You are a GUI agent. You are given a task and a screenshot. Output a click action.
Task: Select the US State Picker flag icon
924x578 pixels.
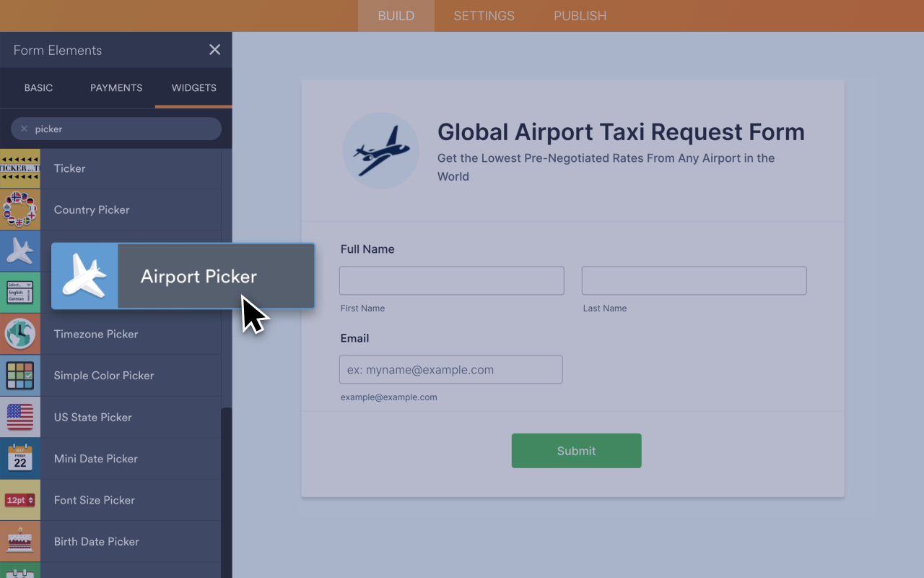[x=20, y=417]
